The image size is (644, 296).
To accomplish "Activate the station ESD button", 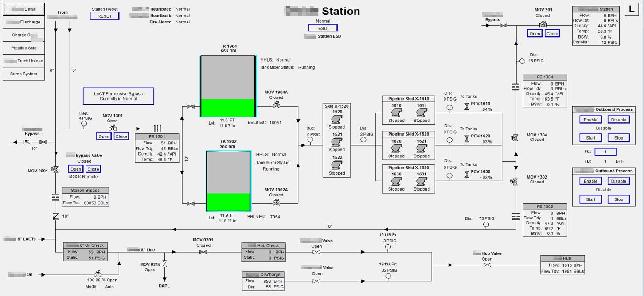I will 322,27.
